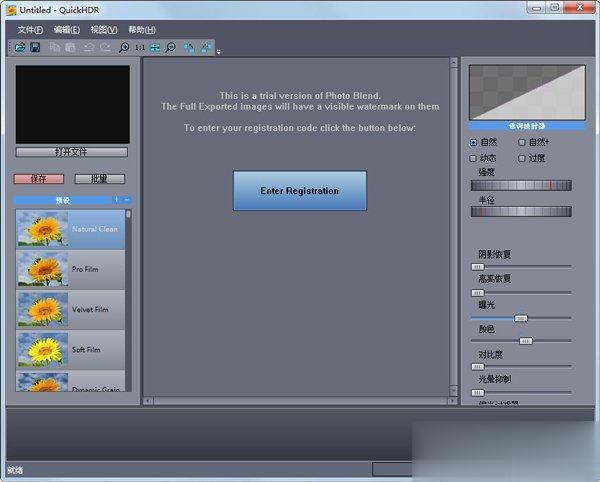600x482 pixels.
Task: Open the 视图(V) menu
Action: (x=104, y=30)
